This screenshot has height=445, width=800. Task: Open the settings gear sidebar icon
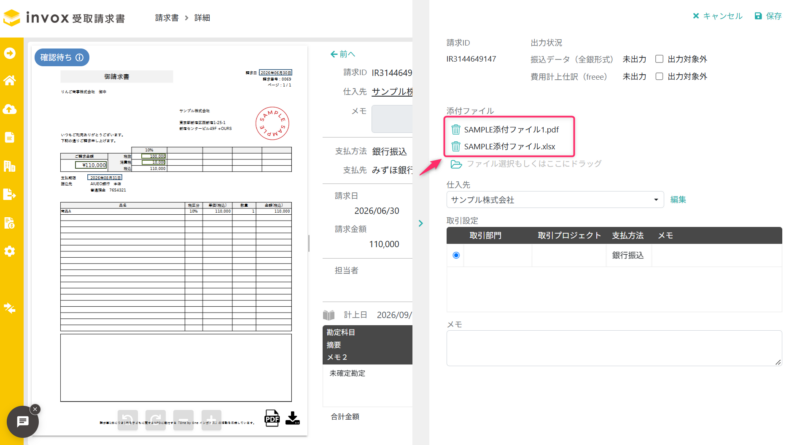[10, 251]
